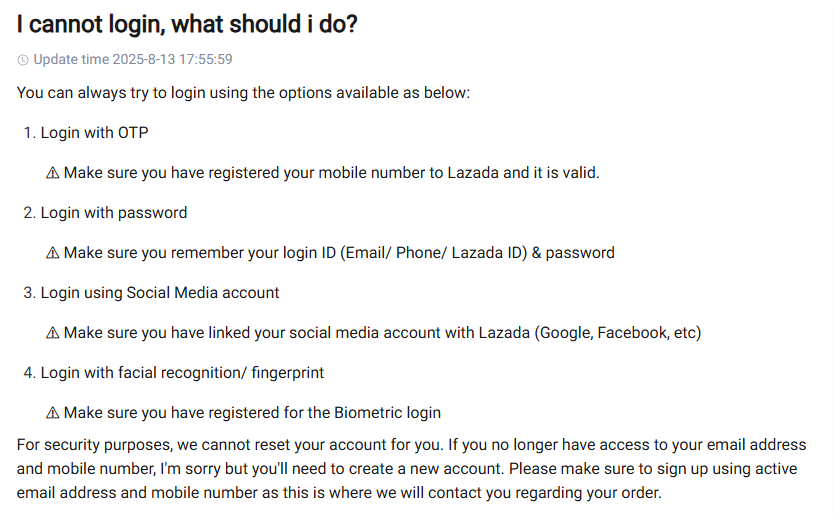Click the warning icon beside social media note
The image size is (834, 515).
(x=53, y=333)
